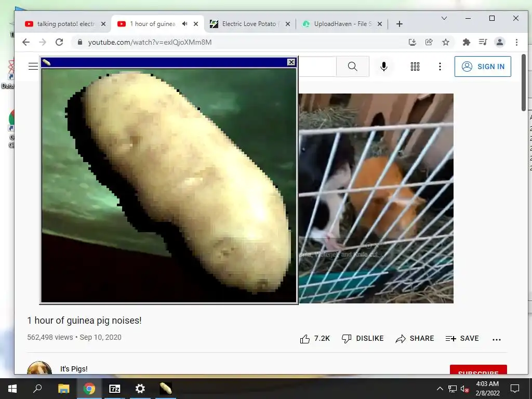
Task: Like the video with 7.2K thumbs up
Action: (x=315, y=339)
